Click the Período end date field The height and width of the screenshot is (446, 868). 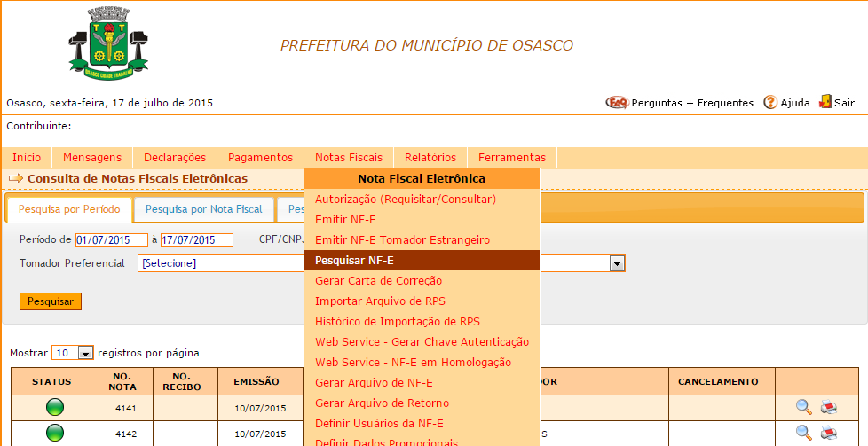196,240
